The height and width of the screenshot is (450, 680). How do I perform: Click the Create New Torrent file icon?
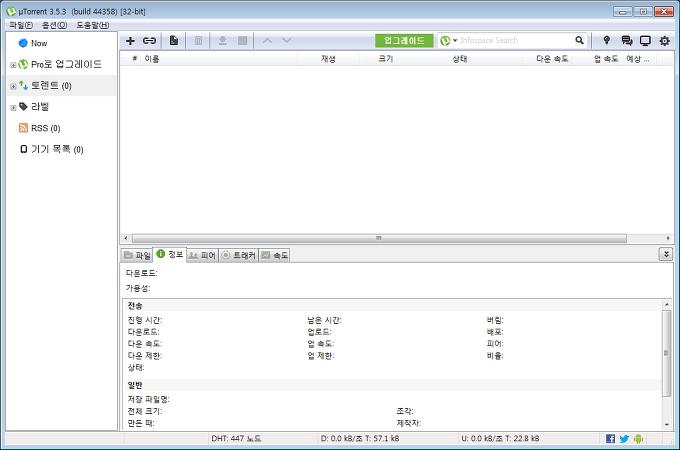pyautogui.click(x=174, y=41)
